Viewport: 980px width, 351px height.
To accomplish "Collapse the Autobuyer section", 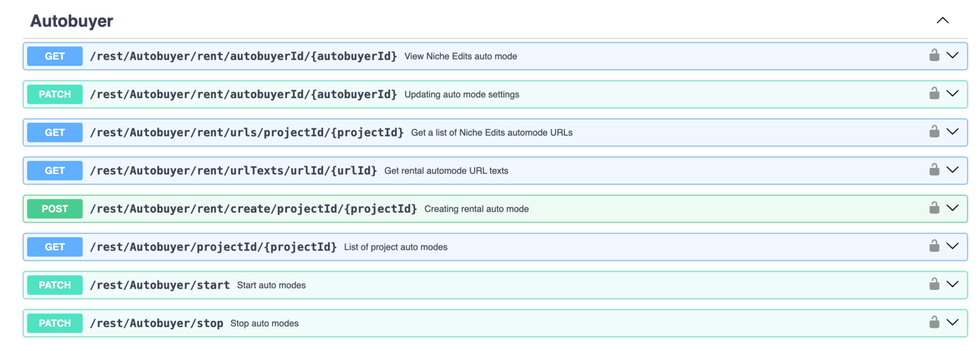I will pos(943,20).
